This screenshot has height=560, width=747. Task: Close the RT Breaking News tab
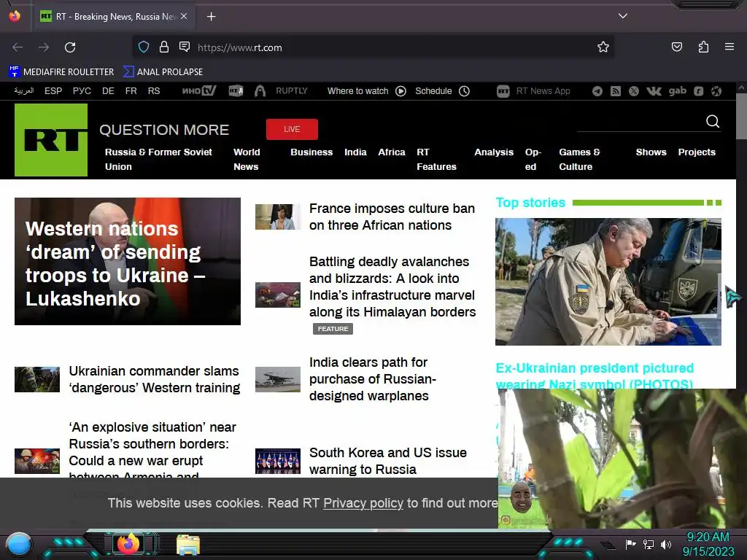pyautogui.click(x=184, y=16)
